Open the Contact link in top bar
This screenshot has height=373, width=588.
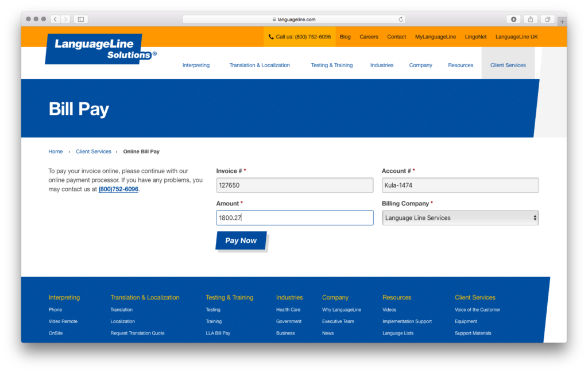[x=396, y=37]
